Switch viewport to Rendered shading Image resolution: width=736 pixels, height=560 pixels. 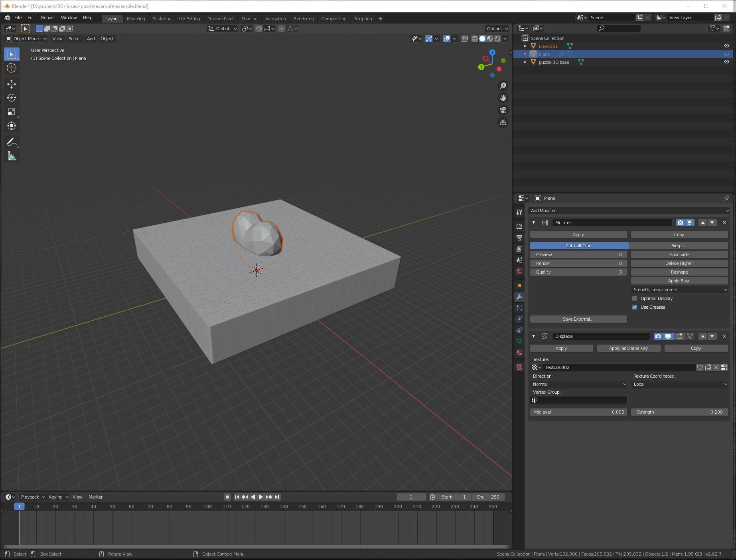coord(497,39)
